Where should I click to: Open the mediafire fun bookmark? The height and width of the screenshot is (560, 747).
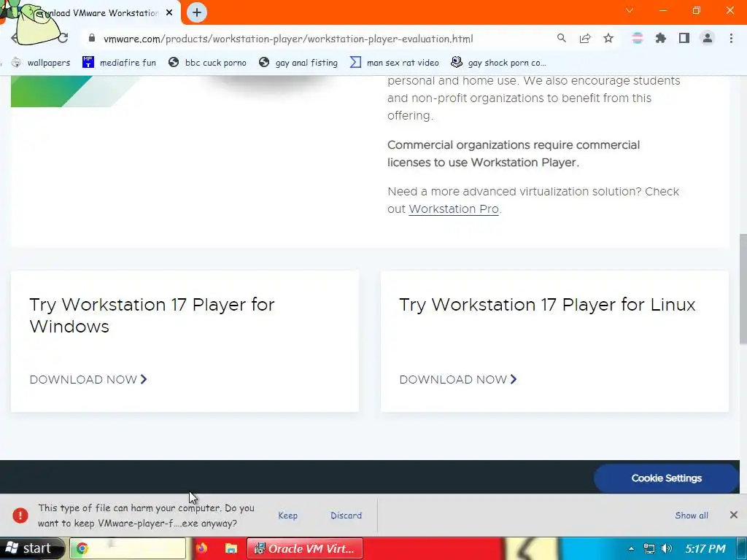click(119, 63)
